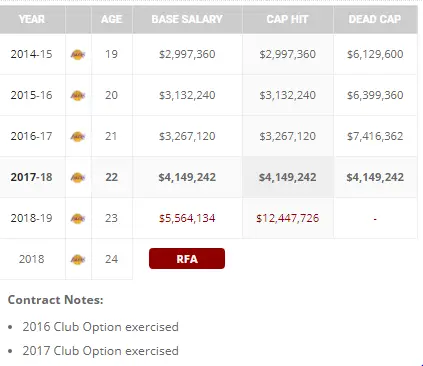The height and width of the screenshot is (366, 423).
Task: Click the 2016 Club Option exercised note
Action: [x=101, y=327]
